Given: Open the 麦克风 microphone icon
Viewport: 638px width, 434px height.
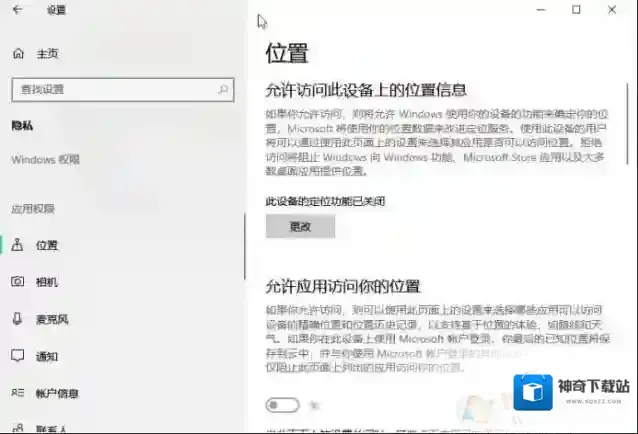Looking at the screenshot, I should pos(18,319).
